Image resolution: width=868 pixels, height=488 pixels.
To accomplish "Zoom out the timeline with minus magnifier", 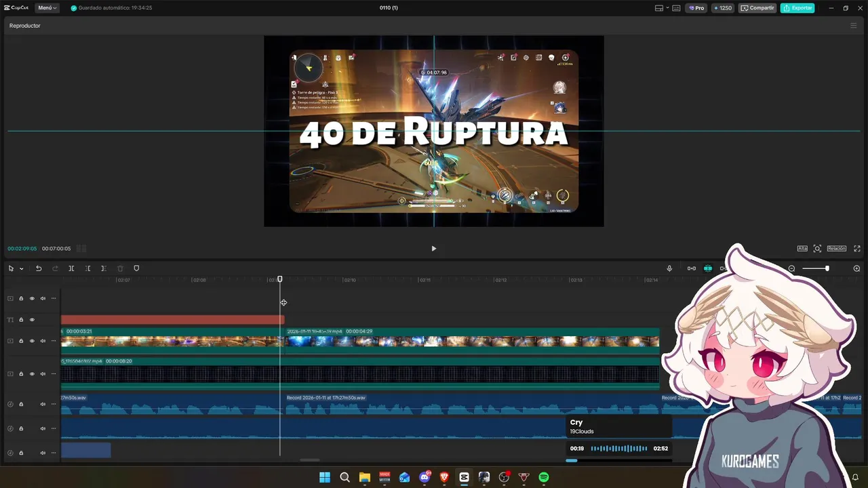I will click(791, 268).
